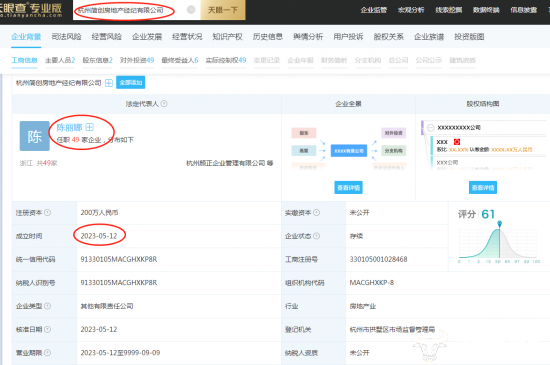Switch to the 经营状况 tab
The width and height of the screenshot is (550, 365).
coord(187,36)
